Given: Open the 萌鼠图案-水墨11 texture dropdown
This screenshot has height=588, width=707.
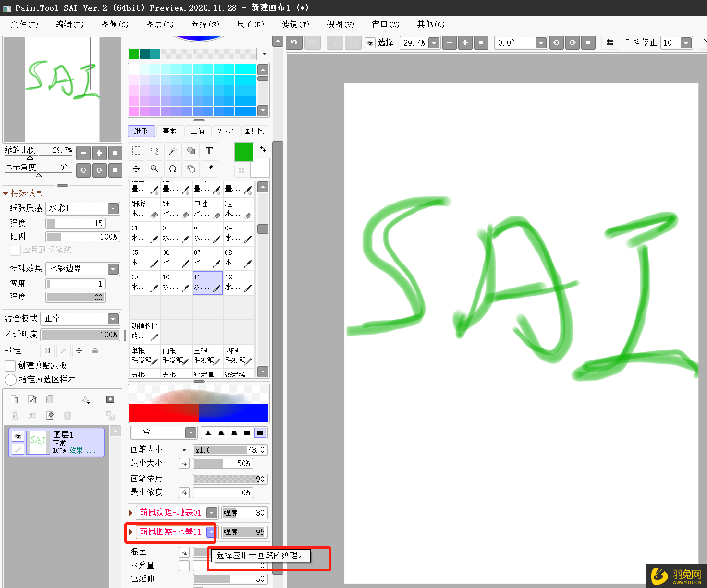Looking at the screenshot, I should (x=211, y=532).
